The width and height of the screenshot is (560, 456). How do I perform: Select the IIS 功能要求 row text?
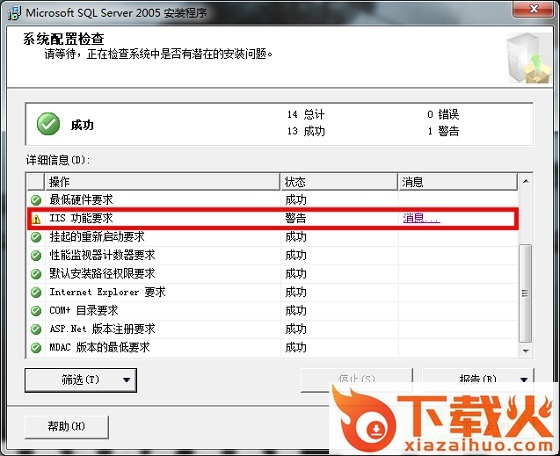coord(81,218)
